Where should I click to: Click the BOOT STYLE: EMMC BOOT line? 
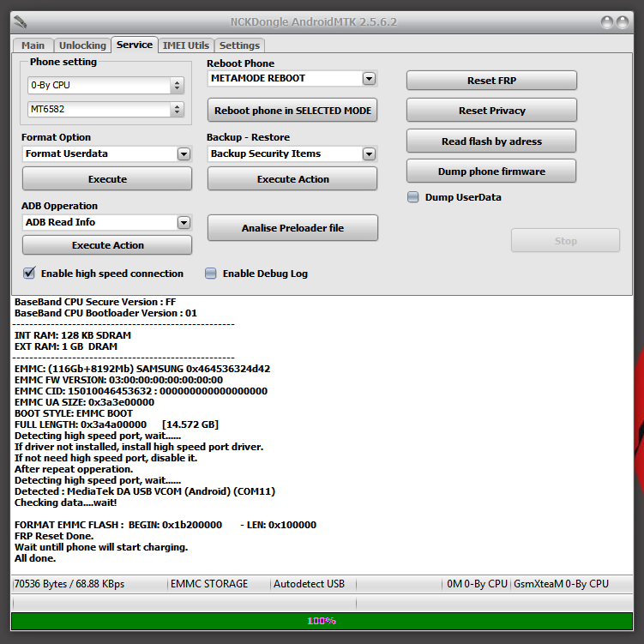click(x=74, y=413)
